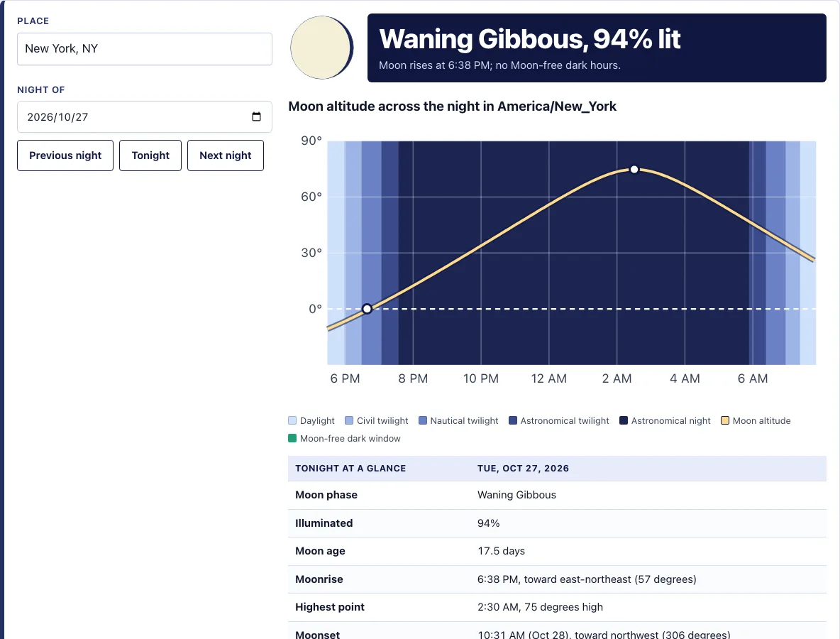Viewport: 840px width, 639px height.
Task: Click the 90° axis label
Action: click(x=311, y=141)
